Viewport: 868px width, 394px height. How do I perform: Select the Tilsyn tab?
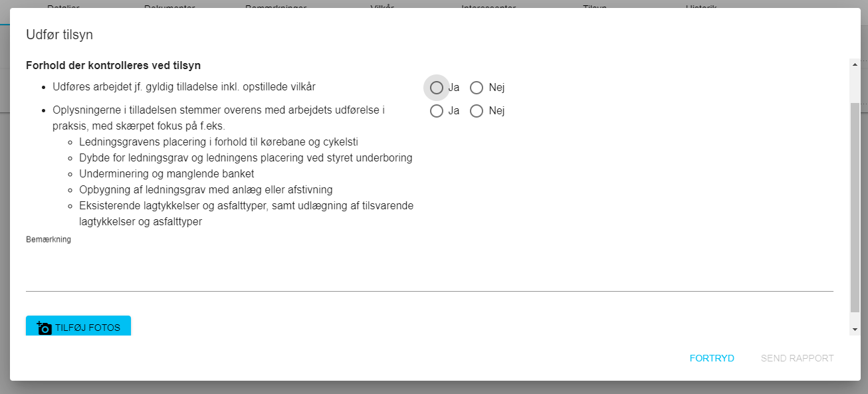click(x=594, y=5)
